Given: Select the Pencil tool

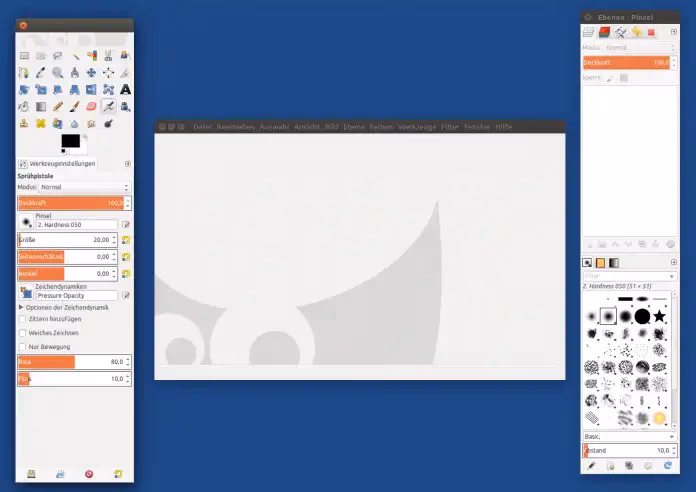Looking at the screenshot, I should pos(58,106).
